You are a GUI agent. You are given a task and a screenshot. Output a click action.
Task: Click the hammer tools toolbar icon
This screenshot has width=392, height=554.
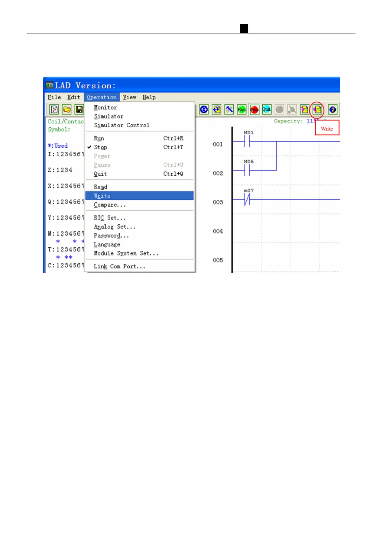click(229, 110)
